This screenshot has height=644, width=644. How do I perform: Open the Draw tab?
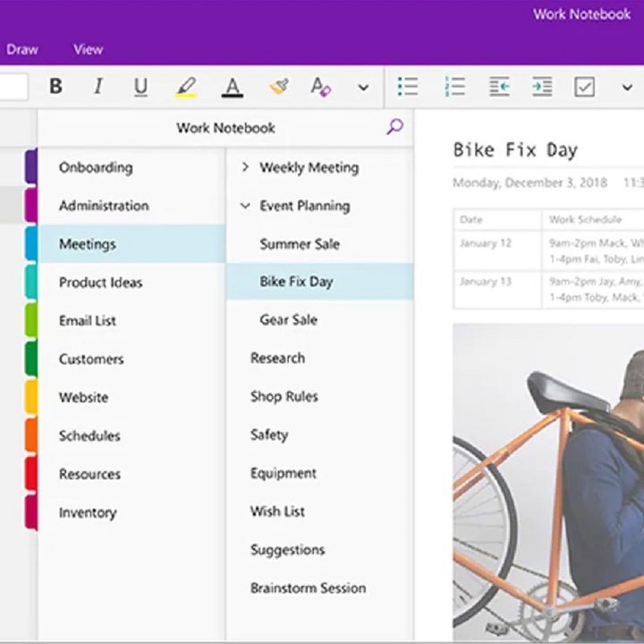click(x=21, y=50)
